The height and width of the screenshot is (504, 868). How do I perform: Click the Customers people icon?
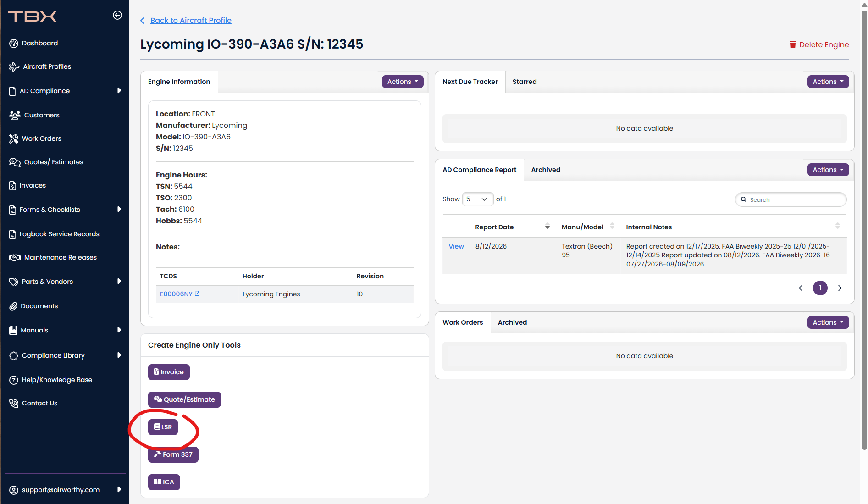click(x=15, y=115)
